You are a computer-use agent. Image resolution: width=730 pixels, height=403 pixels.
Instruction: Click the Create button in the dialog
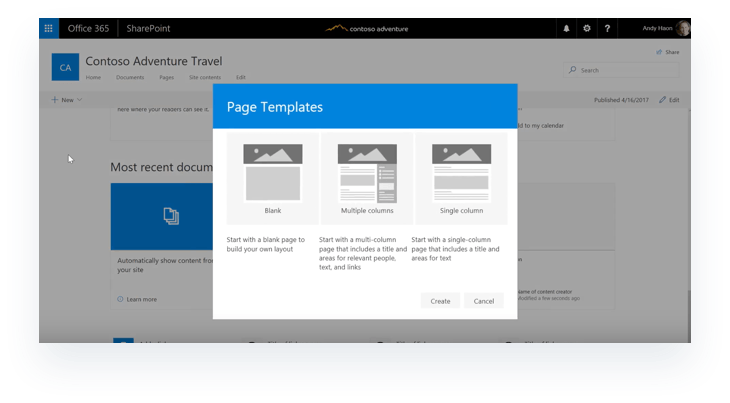tap(440, 301)
